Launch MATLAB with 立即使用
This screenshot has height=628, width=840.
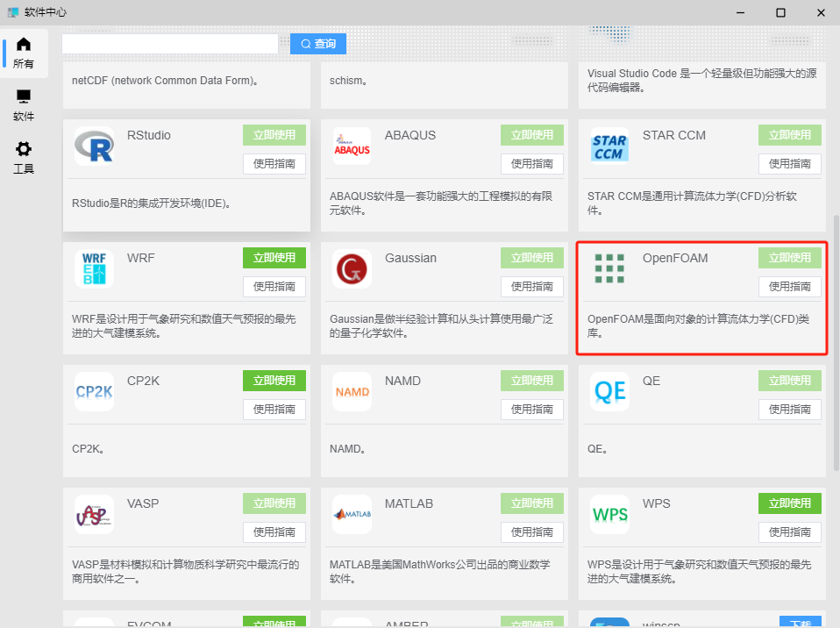[532, 503]
